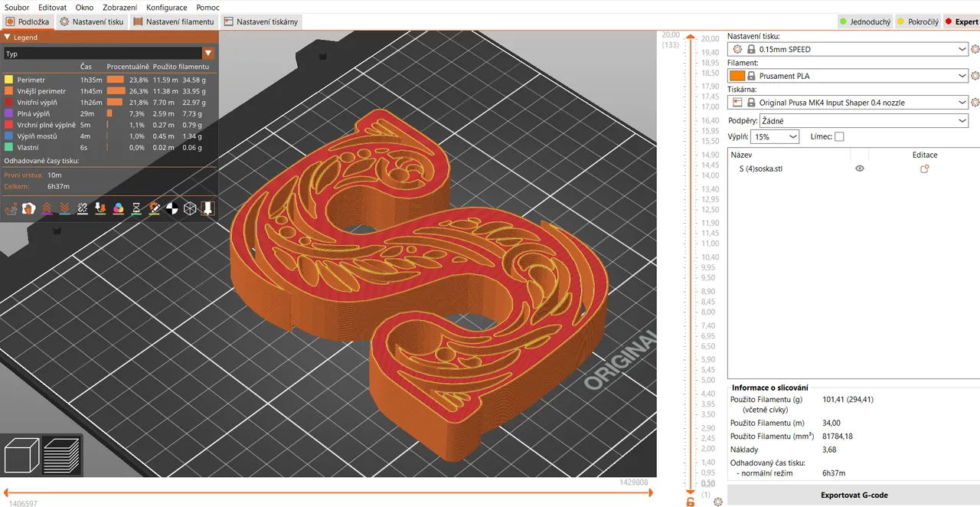Toggle color changes icon with colored circles
The width and height of the screenshot is (980, 507).
pyautogui.click(x=118, y=208)
